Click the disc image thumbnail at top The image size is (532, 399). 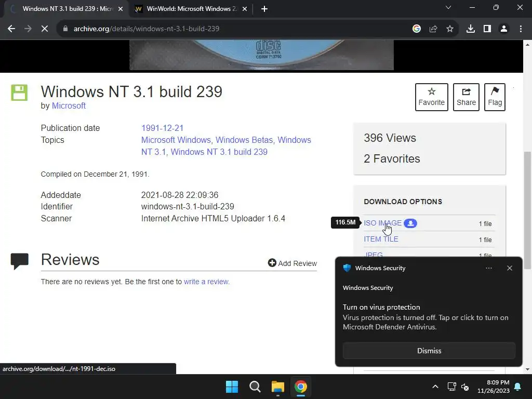click(x=262, y=55)
